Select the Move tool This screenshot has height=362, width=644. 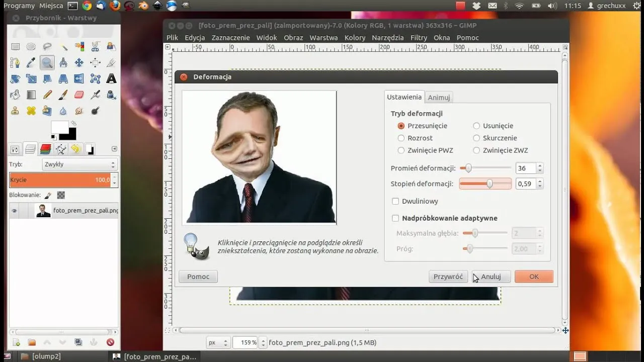[79, 63]
